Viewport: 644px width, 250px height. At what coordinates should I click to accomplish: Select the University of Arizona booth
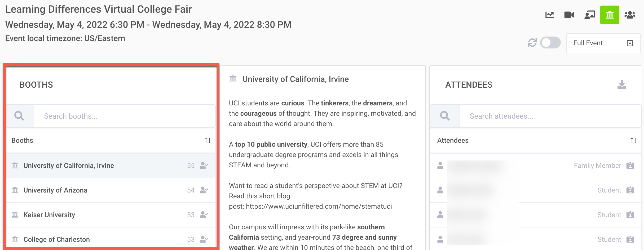55,190
